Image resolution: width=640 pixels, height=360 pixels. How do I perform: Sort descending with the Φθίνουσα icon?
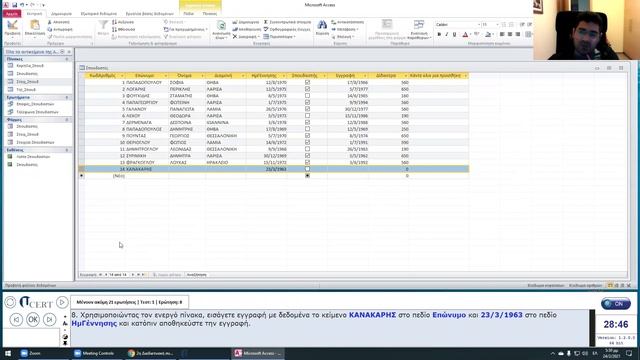[115, 29]
